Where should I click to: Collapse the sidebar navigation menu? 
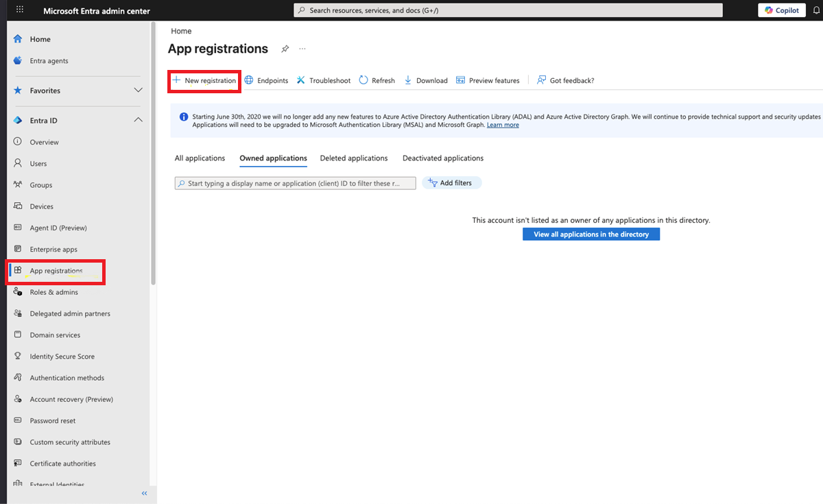(145, 493)
